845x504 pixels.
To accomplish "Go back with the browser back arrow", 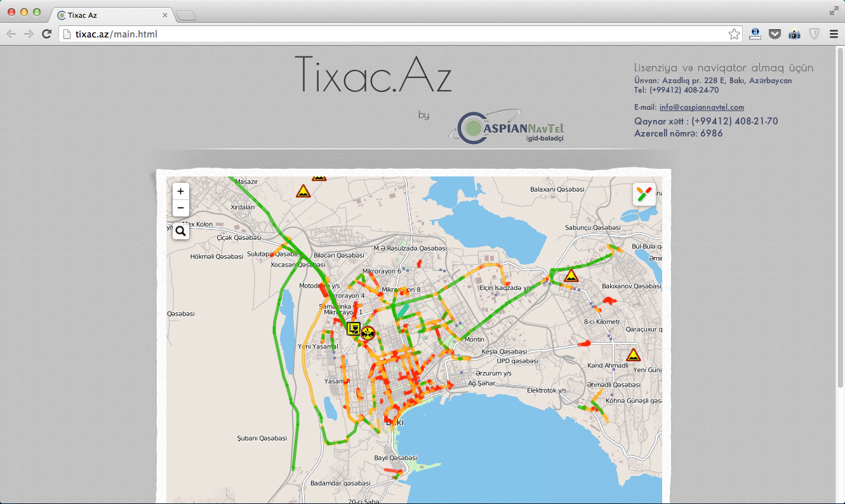I will (11, 34).
